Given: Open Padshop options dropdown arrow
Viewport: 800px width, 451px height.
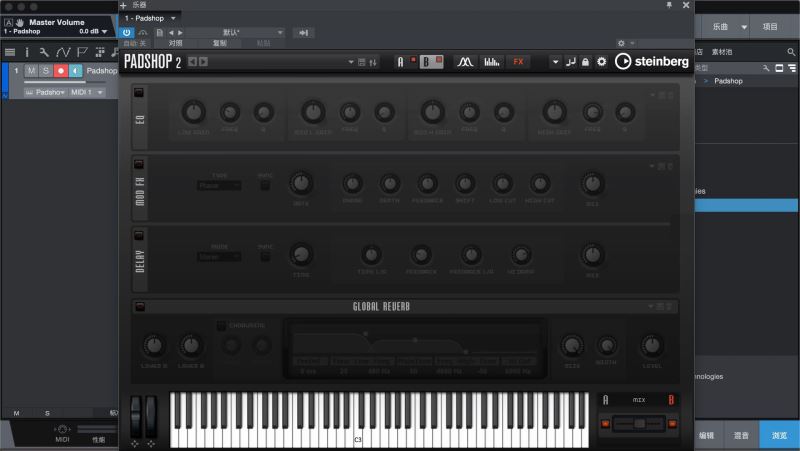Looking at the screenshot, I should point(556,62).
